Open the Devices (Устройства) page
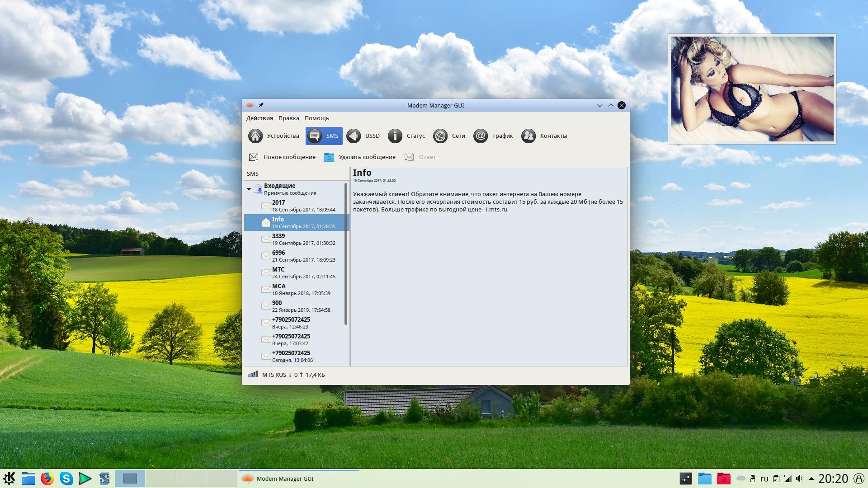The width and height of the screenshot is (868, 488). (274, 136)
